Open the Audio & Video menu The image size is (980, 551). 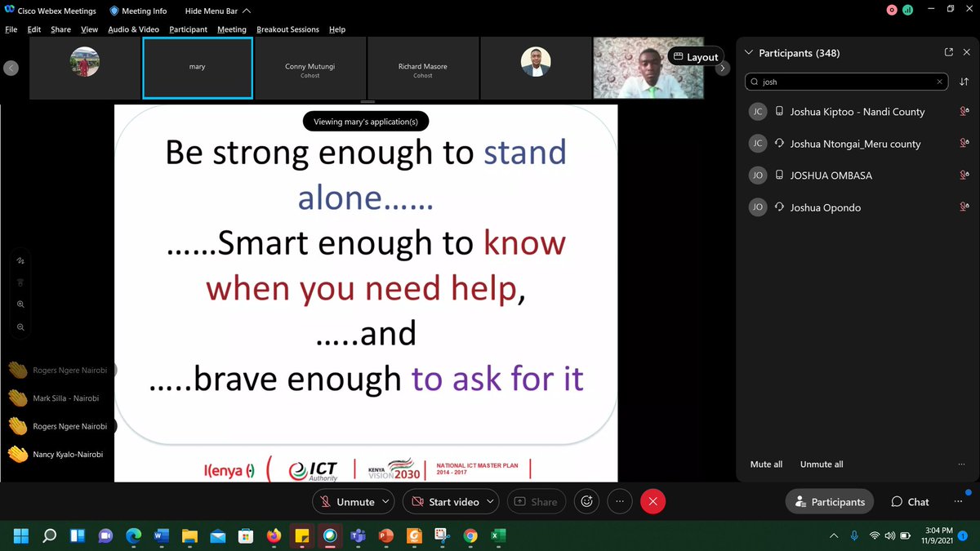point(133,29)
